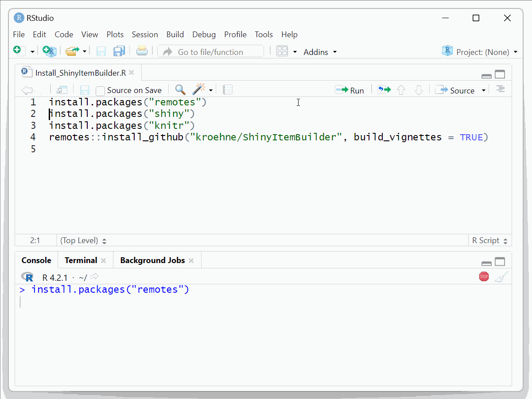Close the Install_ShinyItemBuilder.R tab
This screenshot has height=399, width=532.
click(132, 73)
